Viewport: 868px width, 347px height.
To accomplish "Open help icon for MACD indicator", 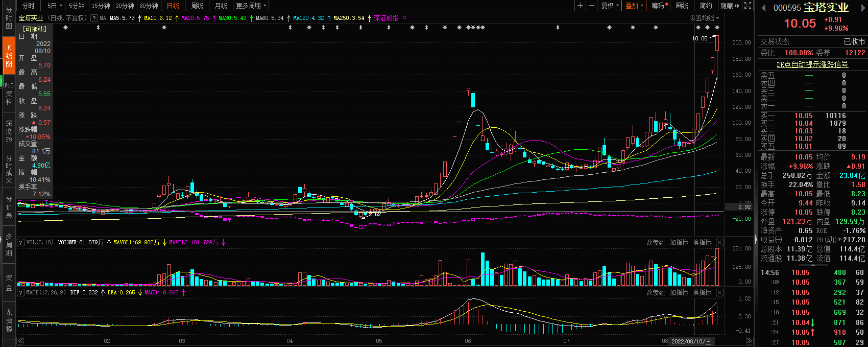I will [21, 292].
